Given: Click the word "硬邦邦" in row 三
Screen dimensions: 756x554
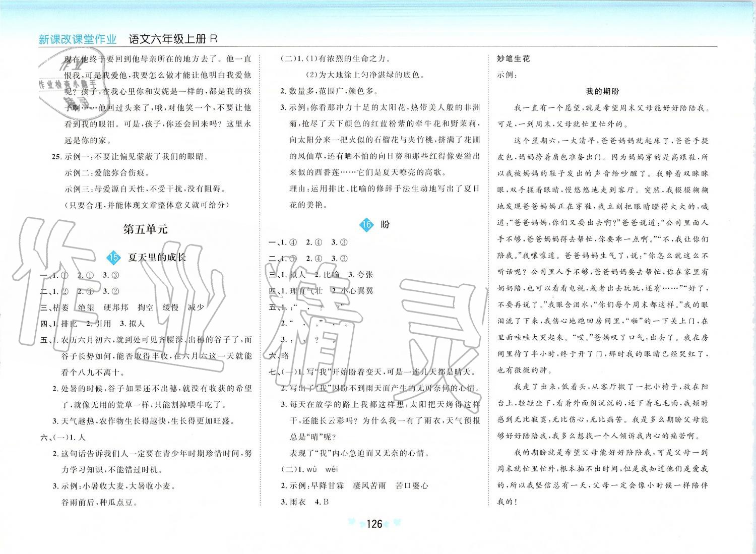Looking at the screenshot, I should pyautogui.click(x=115, y=307).
